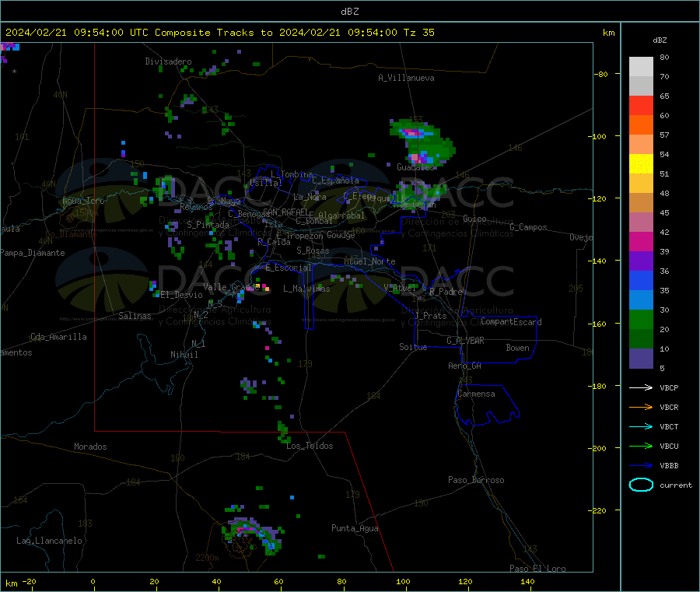Select the light gray 70-80 dBZ color band

[641, 67]
